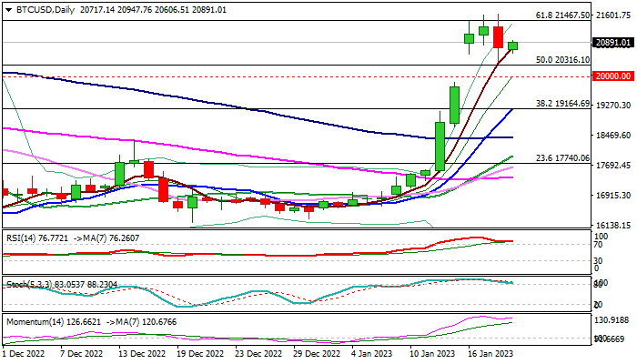Click the Momentum(14) indicator label
Image resolution: width=637 pixels, height=364 pixels.
(35, 322)
